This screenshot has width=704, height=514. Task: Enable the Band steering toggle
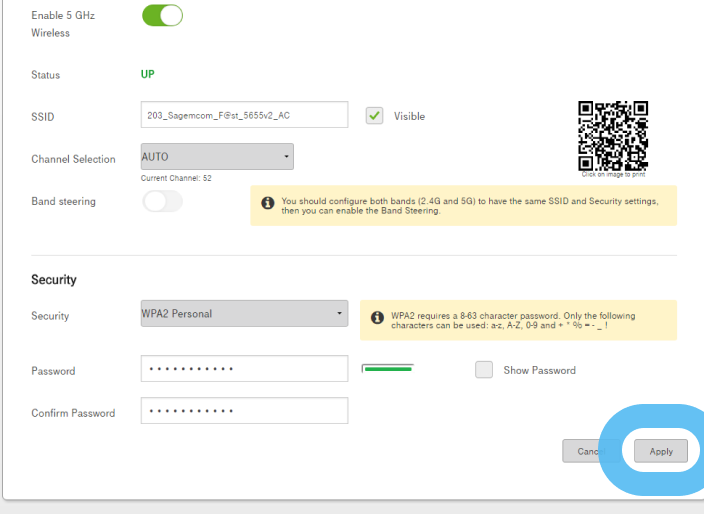[x=162, y=202]
